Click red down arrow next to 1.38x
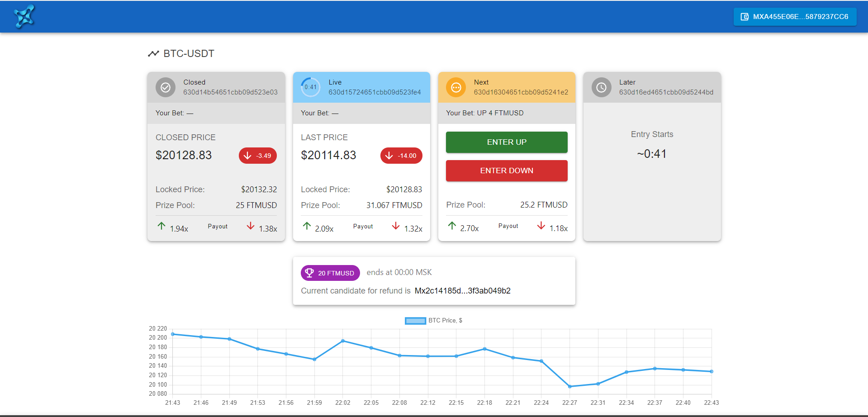 (251, 226)
